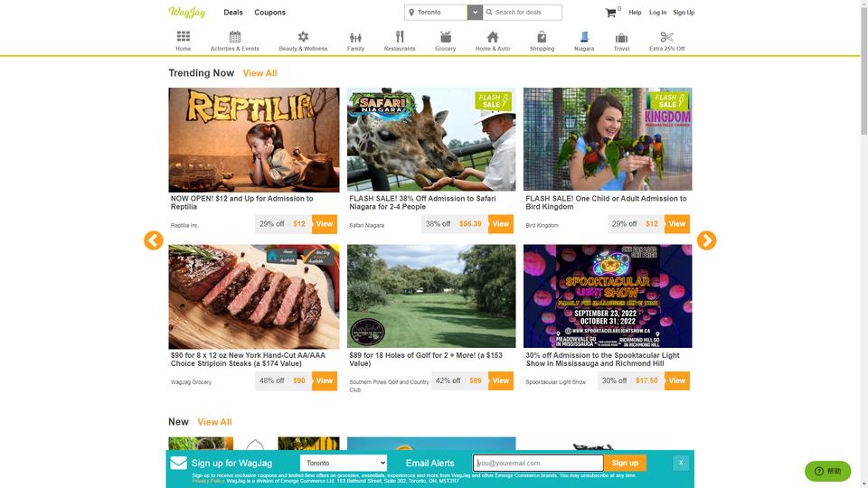Screen dimensions: 868x488
Task: Click the Bird Kingdom deal title
Action: 606,202
